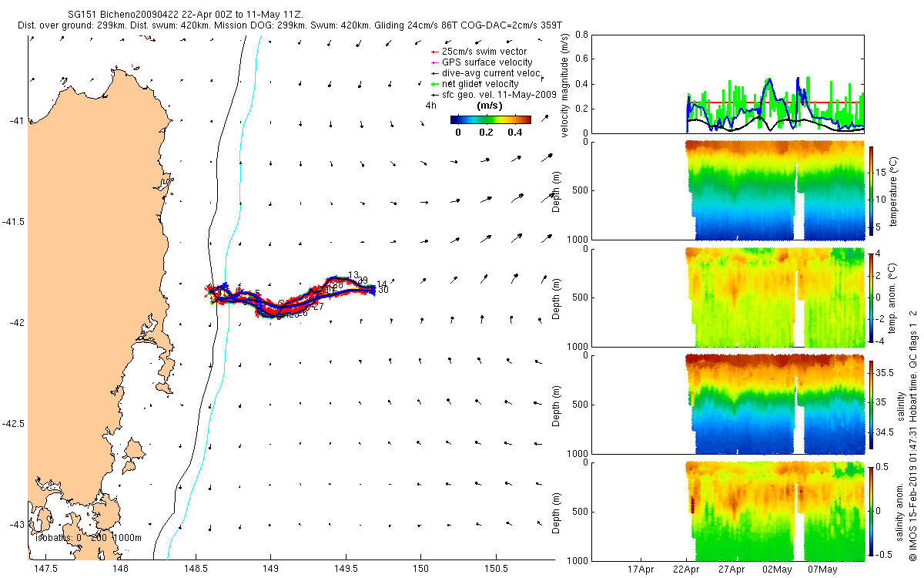
Task: Click the 'velocity magnitude (m/s)' axis label
Action: tap(565, 85)
